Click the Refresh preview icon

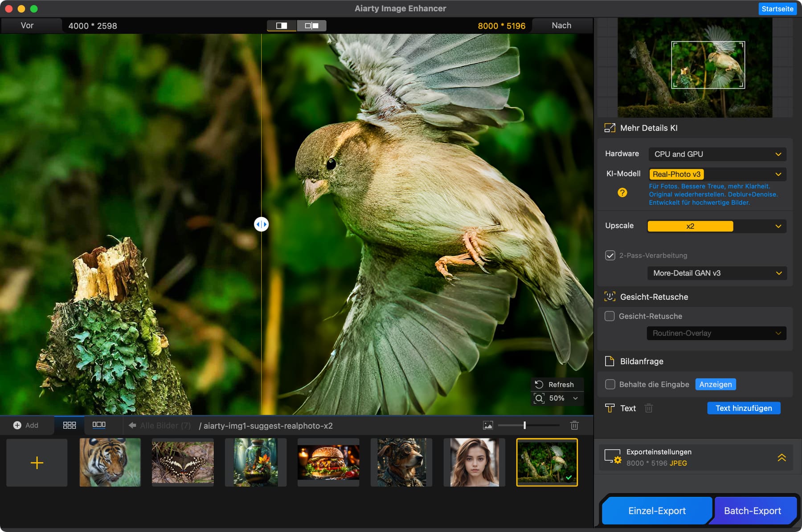click(539, 384)
